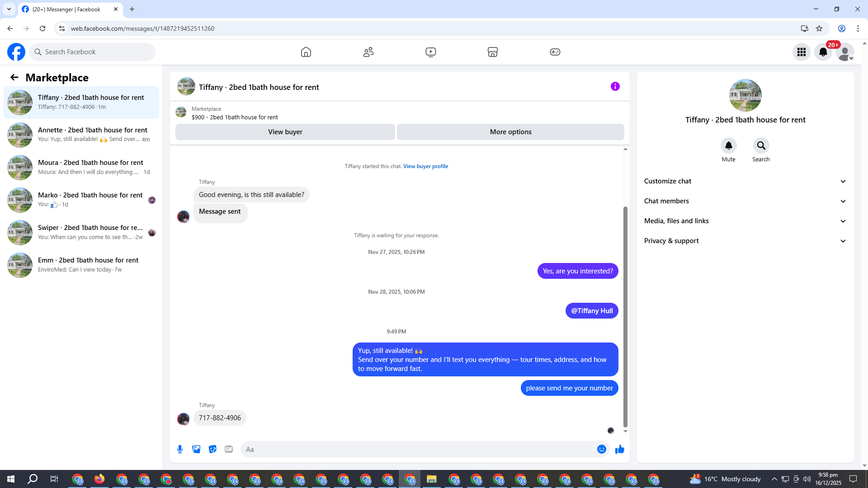This screenshot has width=868, height=488.
Task: Expand Privacy & support section
Action: coord(745,241)
